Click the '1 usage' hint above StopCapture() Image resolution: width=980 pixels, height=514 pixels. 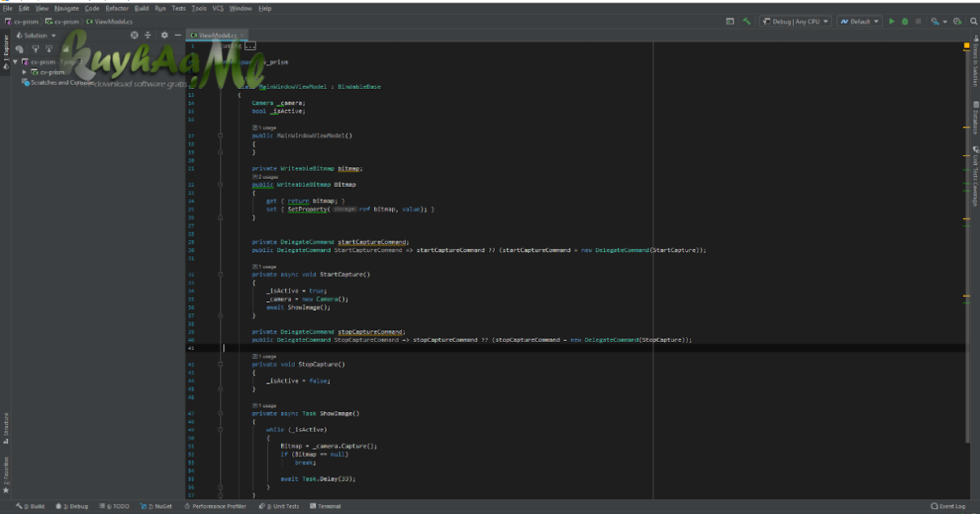[265, 357]
